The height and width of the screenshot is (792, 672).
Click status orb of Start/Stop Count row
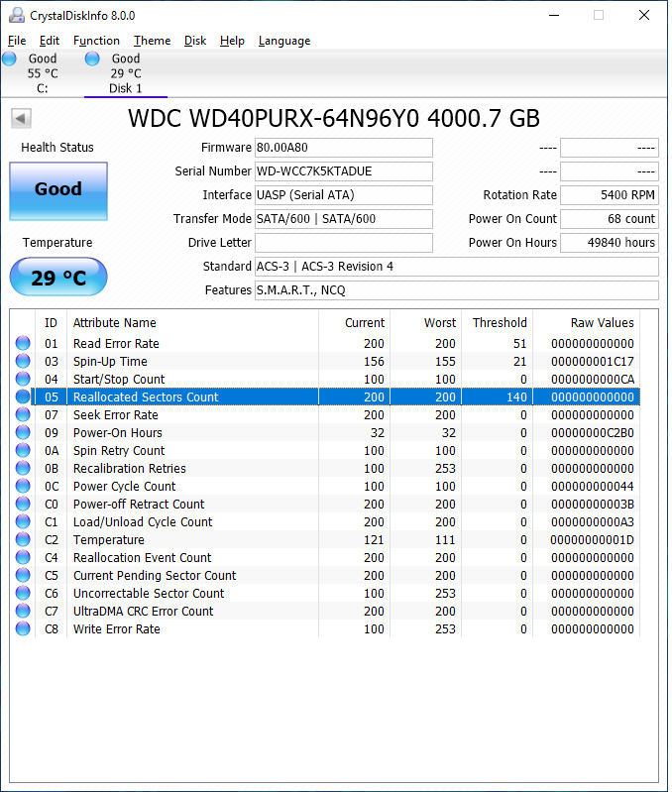click(x=23, y=379)
